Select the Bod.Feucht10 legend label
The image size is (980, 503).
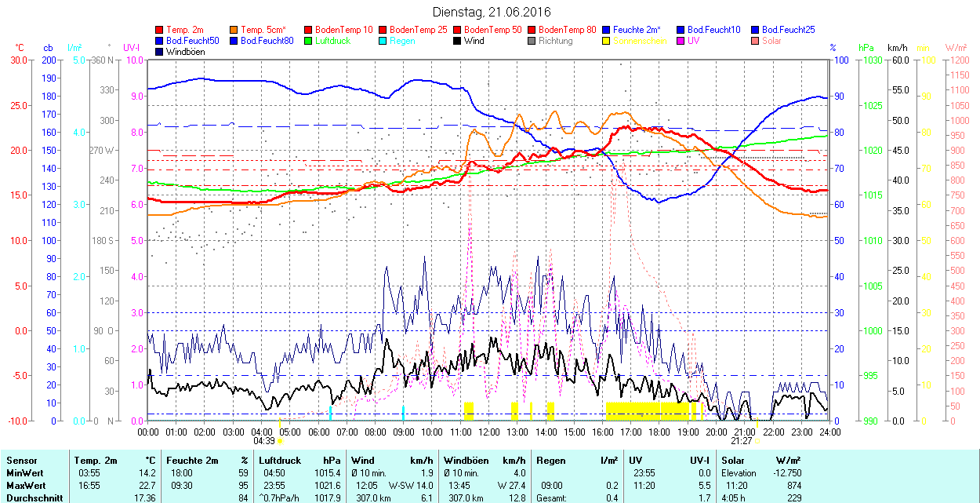point(714,30)
